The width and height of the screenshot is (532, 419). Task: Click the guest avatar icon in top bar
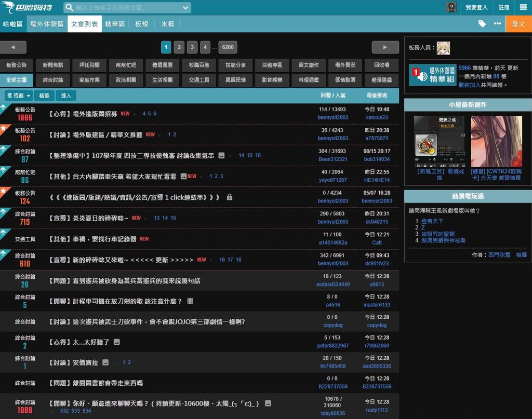450,7
